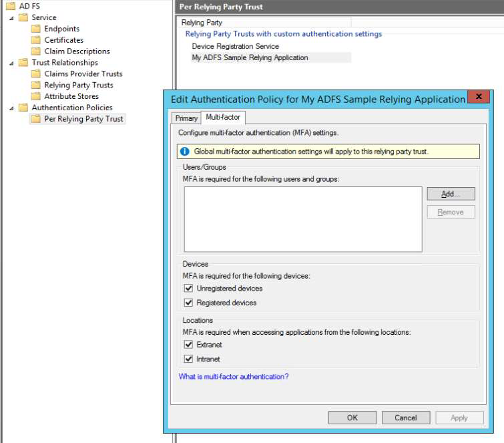Select Claims Provider Trusts tree item
This screenshot has width=504, height=443.
point(83,73)
